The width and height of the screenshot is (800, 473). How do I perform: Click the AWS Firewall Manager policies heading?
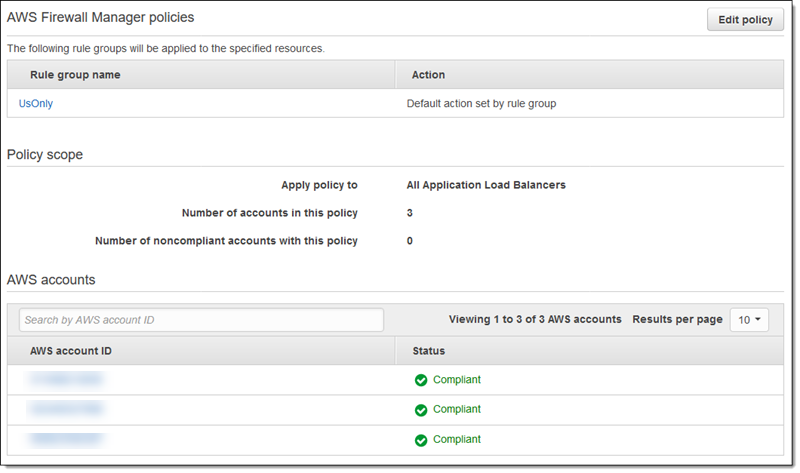tap(101, 18)
